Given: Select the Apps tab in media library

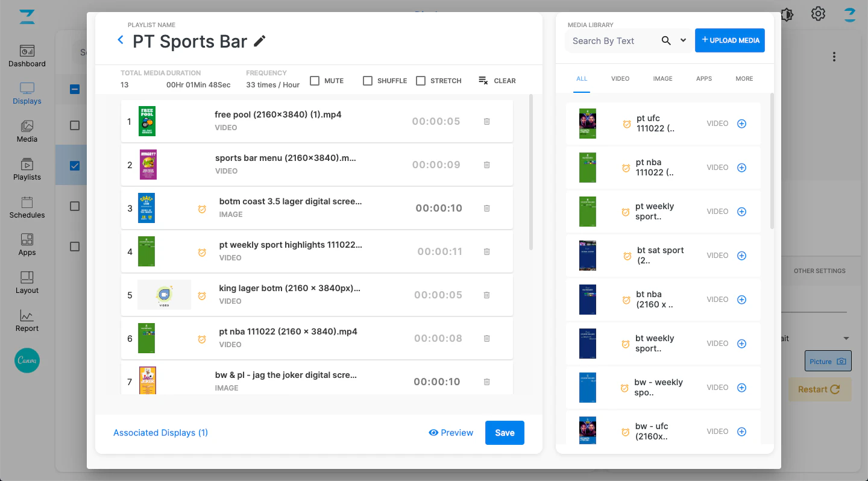Looking at the screenshot, I should point(703,79).
